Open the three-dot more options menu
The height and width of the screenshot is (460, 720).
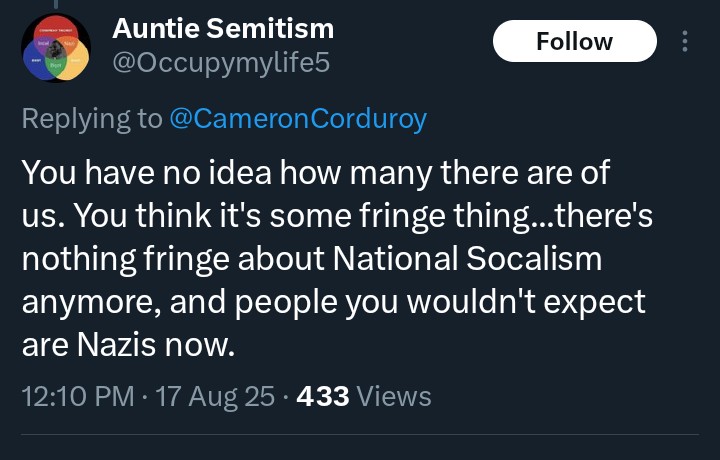[x=685, y=41]
